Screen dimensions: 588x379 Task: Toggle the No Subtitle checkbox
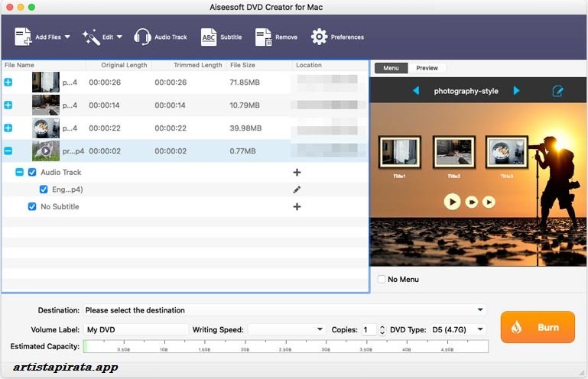pos(32,206)
